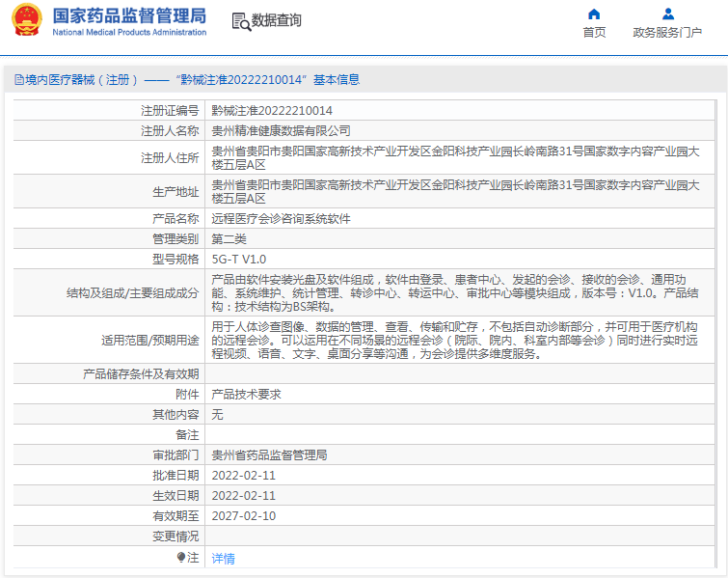Viewport: 728px width, 578px height.
Task: Go to 首页 text link
Action: 594,33
